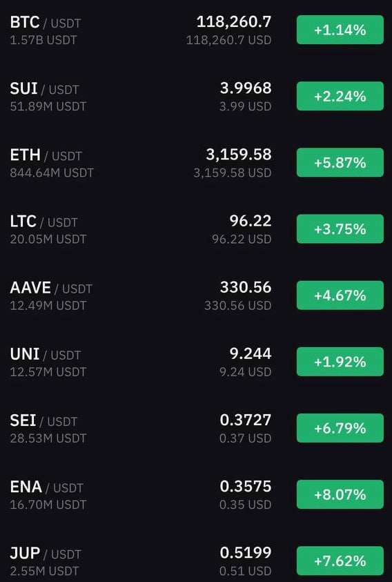Tap the LTC +3.75% change badge

(340, 229)
